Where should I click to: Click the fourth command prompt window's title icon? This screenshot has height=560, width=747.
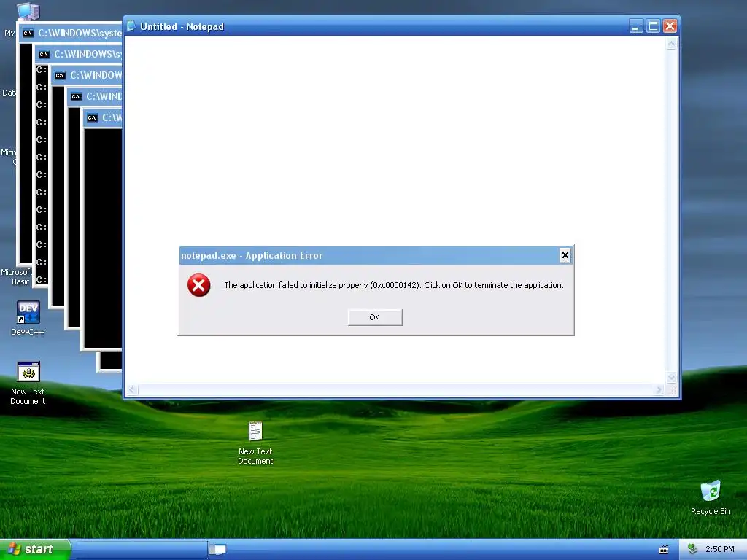(76, 97)
